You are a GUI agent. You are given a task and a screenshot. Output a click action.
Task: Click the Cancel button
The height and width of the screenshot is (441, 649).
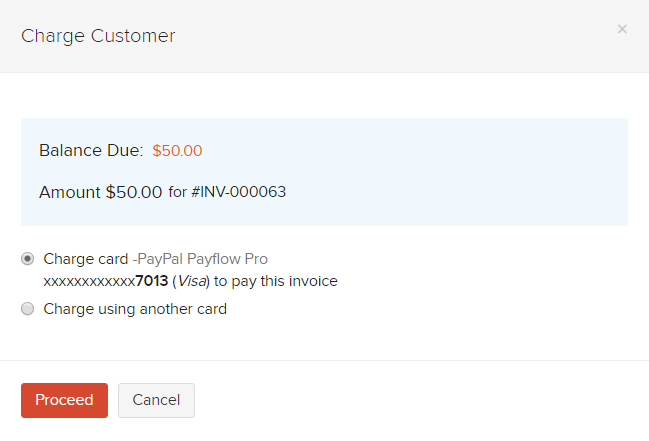(156, 400)
